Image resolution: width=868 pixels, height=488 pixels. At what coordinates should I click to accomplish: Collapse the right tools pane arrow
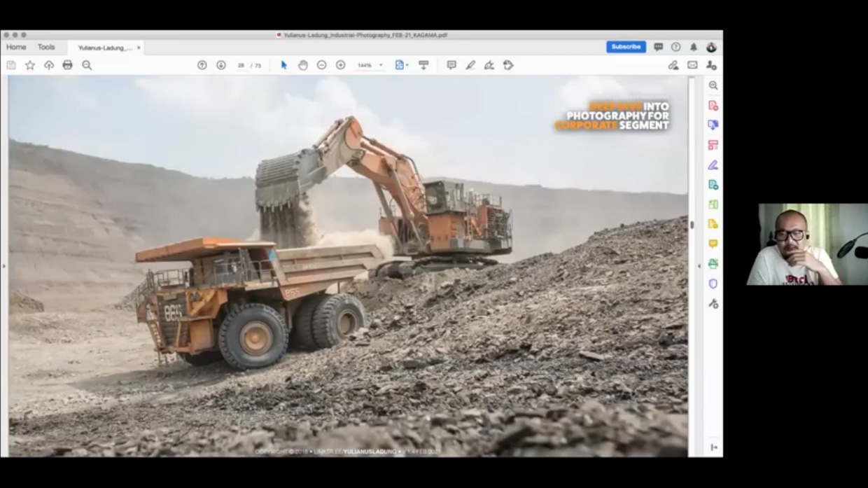699,266
